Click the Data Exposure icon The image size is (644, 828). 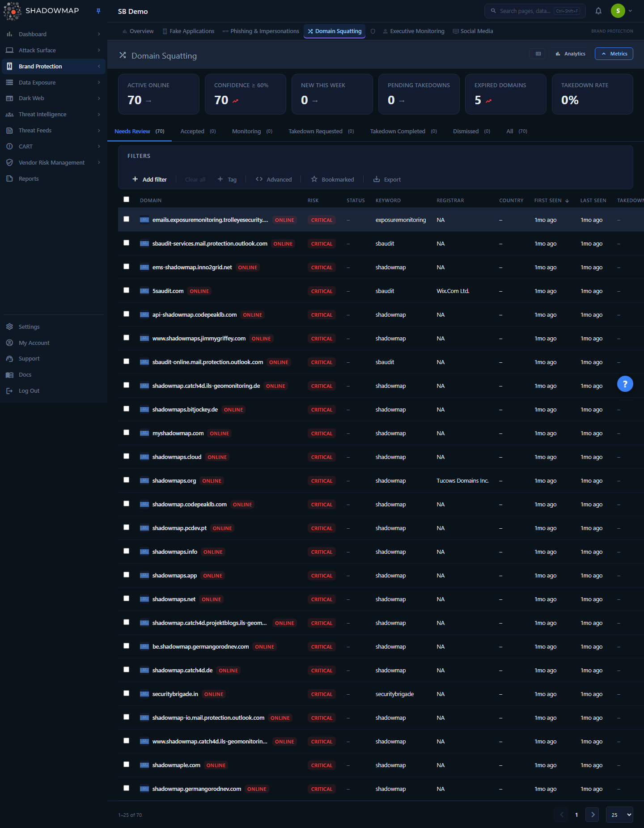[9, 82]
